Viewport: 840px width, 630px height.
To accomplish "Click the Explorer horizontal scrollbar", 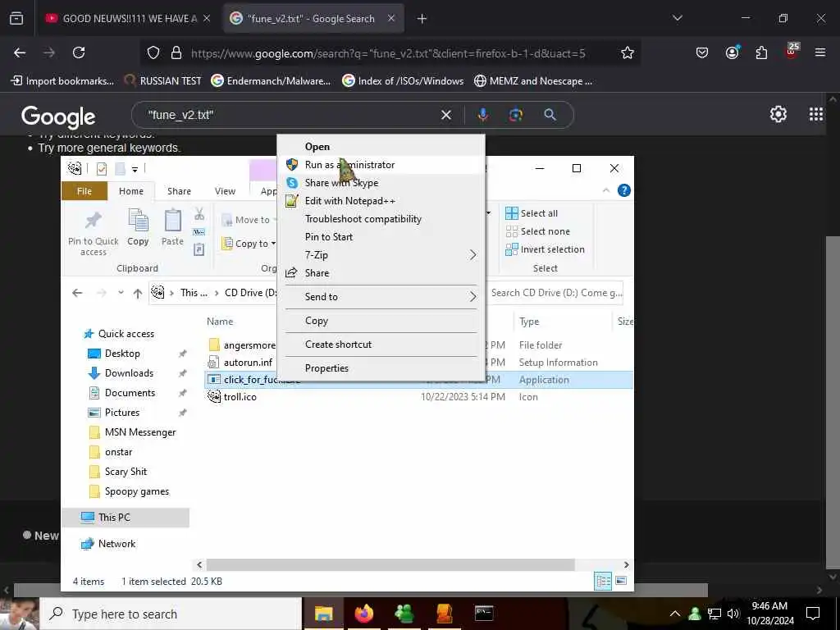I will (390, 564).
